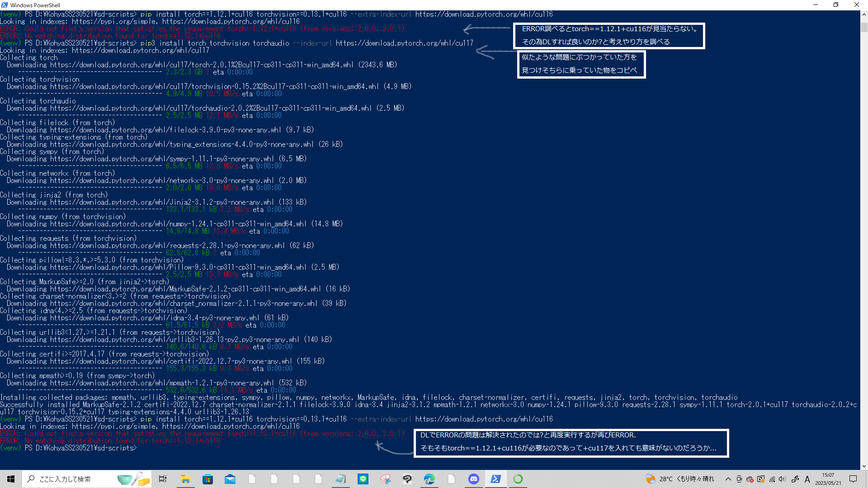The image size is (868, 488).
Task: Restore down the PowerShell window
Action: [836, 5]
